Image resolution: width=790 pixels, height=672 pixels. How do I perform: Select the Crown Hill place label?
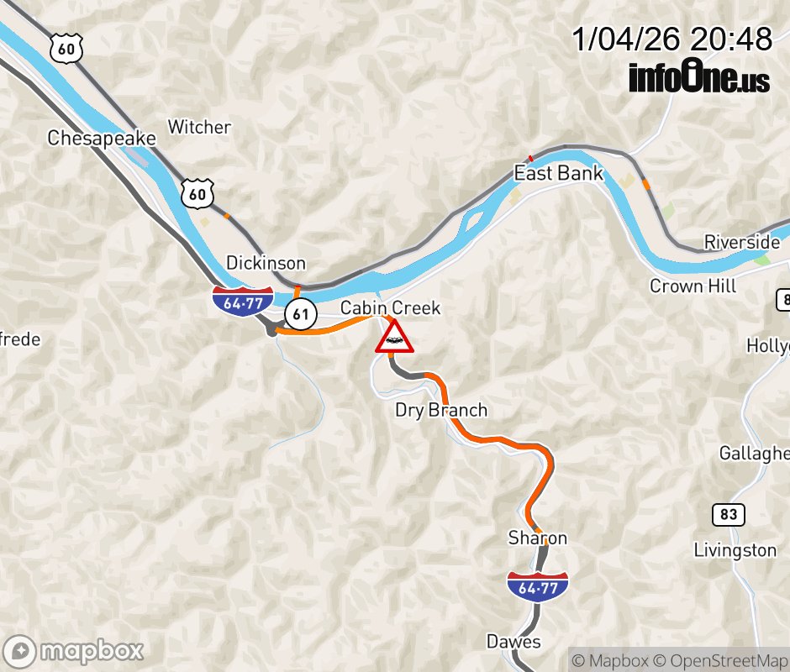click(693, 286)
